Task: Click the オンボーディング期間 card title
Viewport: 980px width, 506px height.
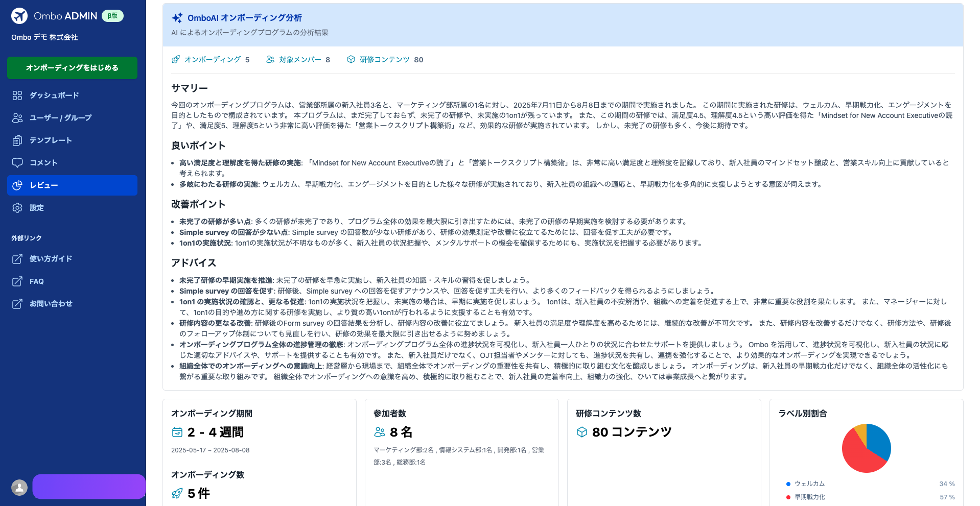Action: (x=212, y=414)
